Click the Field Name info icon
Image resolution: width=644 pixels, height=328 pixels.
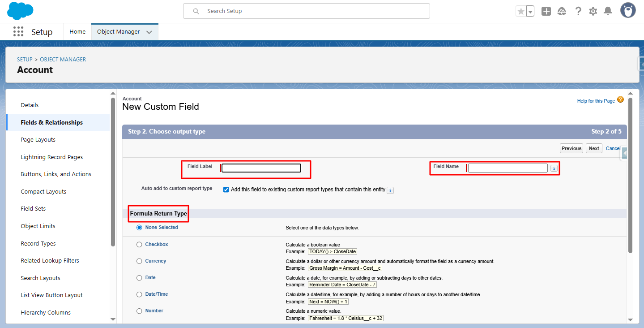click(x=554, y=168)
